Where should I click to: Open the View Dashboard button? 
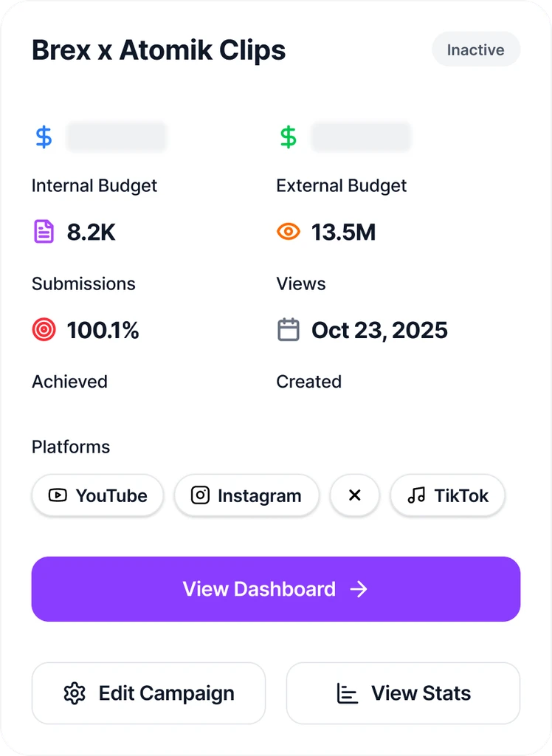click(275, 589)
